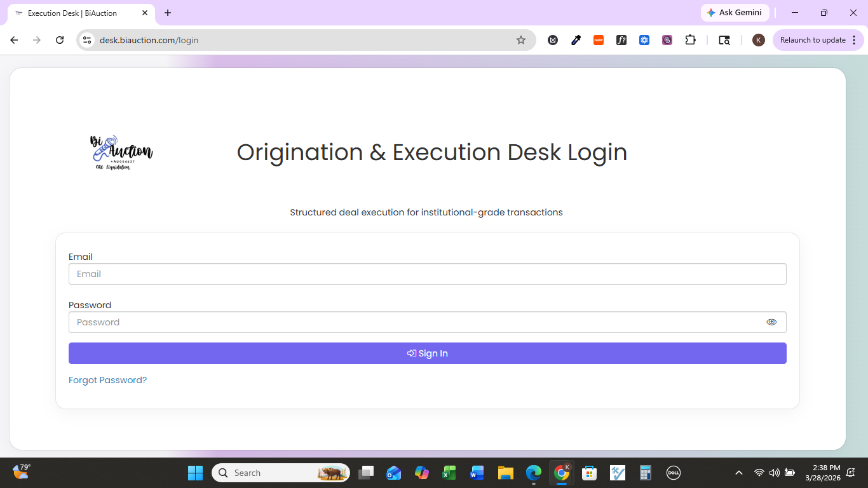Viewport: 868px width, 488px height.
Task: Open the notifications bell in tray
Action: point(851,473)
